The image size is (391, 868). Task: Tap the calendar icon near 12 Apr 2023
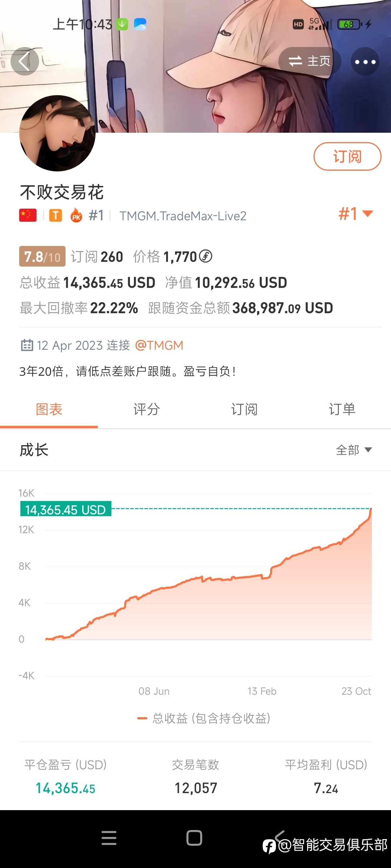coord(27,345)
